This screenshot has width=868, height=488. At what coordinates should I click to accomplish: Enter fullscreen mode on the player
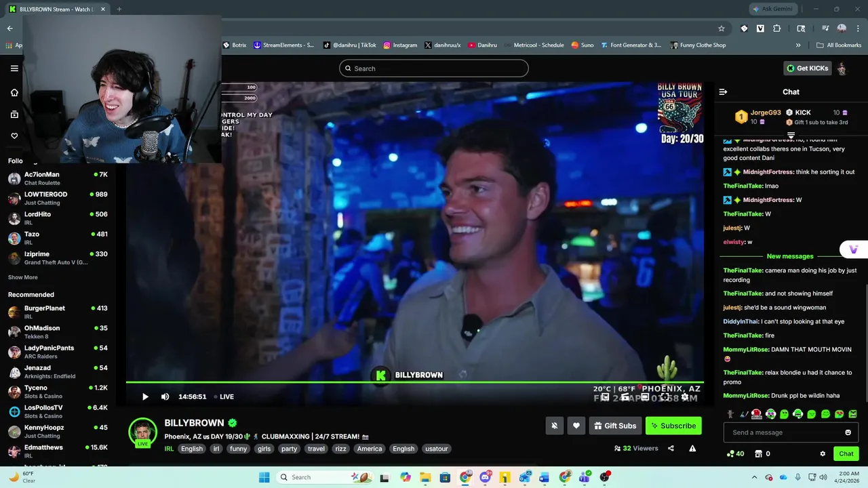coord(665,396)
